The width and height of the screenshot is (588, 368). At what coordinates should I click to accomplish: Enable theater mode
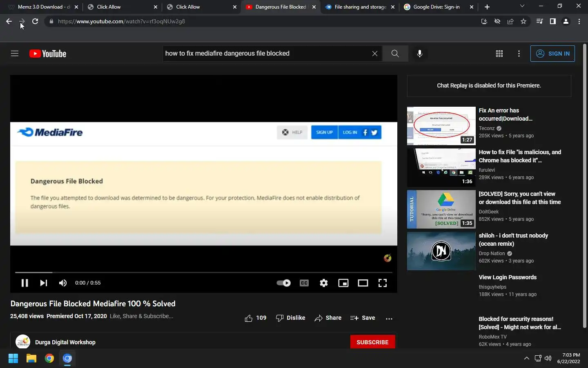(x=363, y=283)
